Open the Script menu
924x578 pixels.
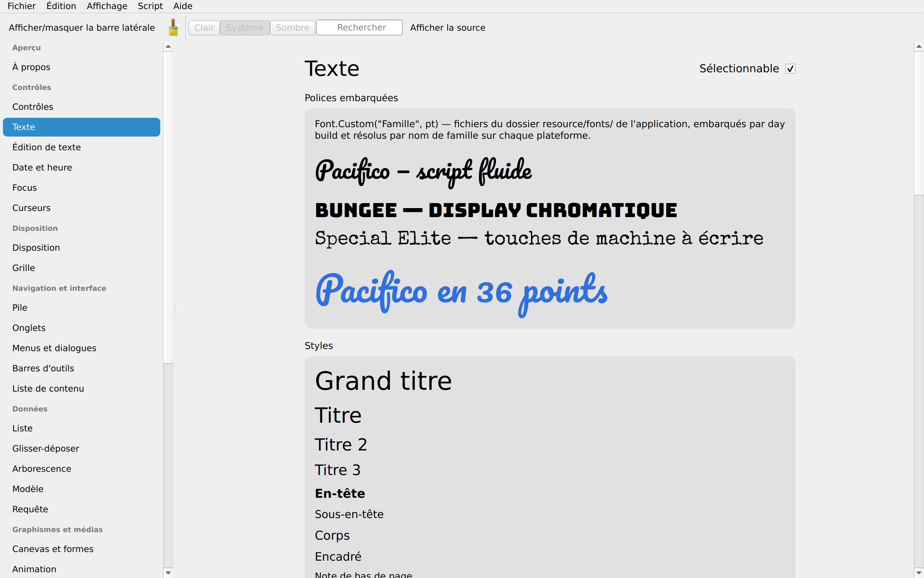click(150, 6)
